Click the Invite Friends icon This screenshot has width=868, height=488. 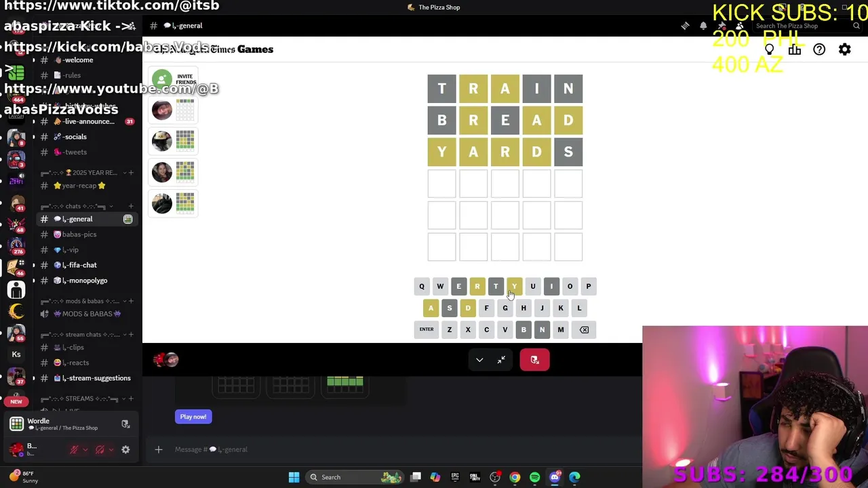(162, 79)
